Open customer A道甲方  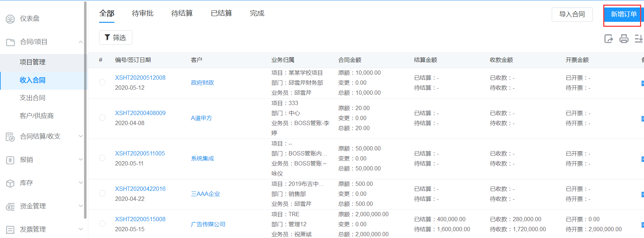(201, 118)
